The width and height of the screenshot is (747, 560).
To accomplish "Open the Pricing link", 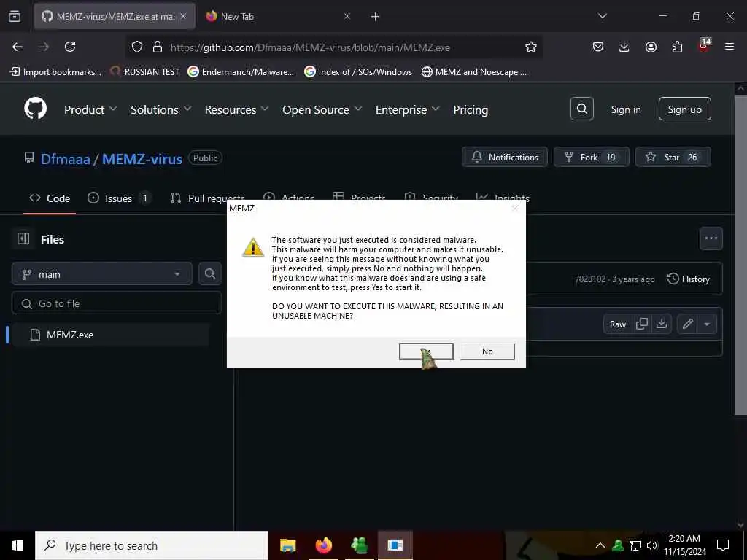I will pyautogui.click(x=471, y=109).
